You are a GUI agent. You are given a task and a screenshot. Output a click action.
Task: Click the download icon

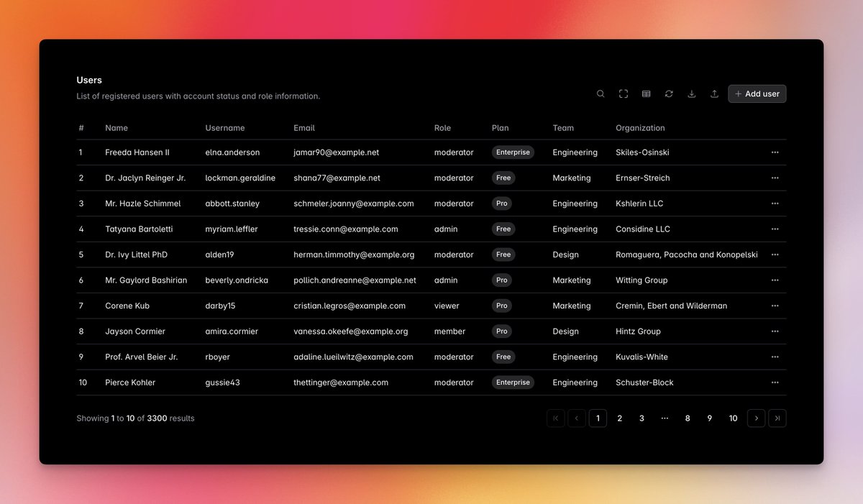click(x=692, y=94)
